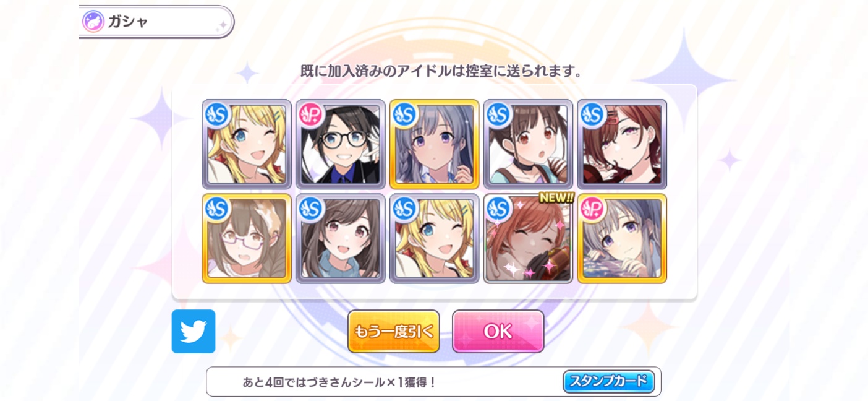Click blue S badge on top-left blonde card

217,114
